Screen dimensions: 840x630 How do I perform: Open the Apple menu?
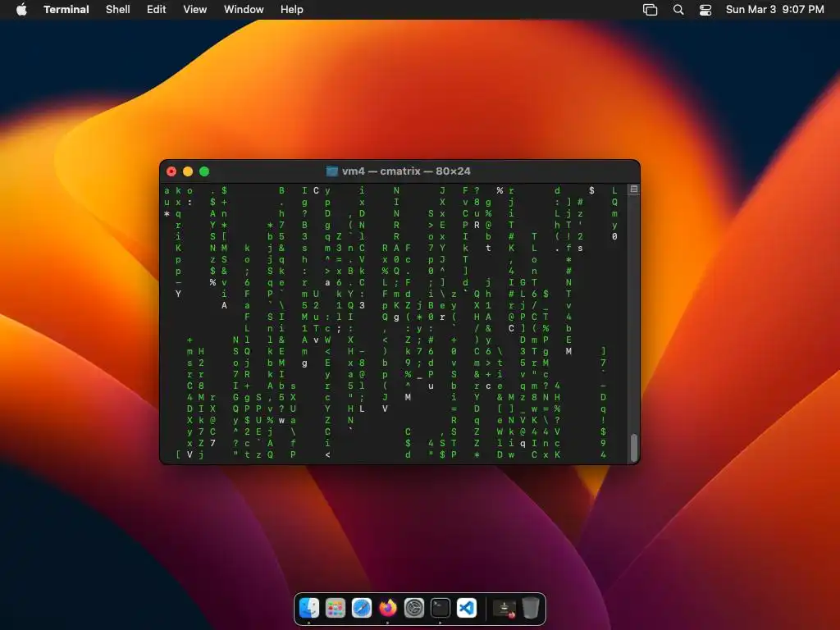click(21, 10)
